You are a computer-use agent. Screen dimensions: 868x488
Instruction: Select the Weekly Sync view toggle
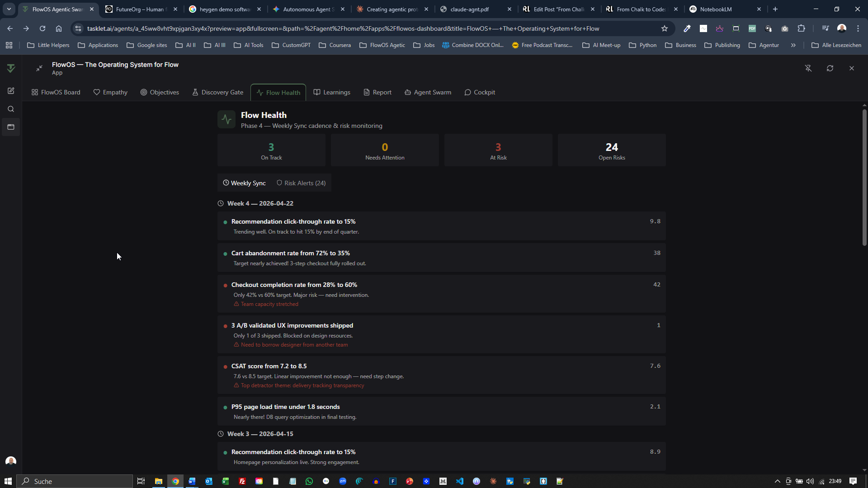click(x=244, y=183)
